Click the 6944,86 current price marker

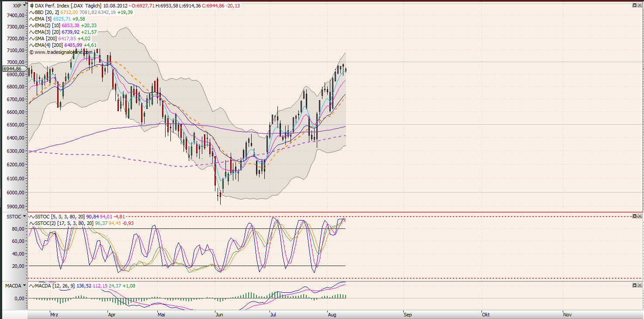coord(12,69)
